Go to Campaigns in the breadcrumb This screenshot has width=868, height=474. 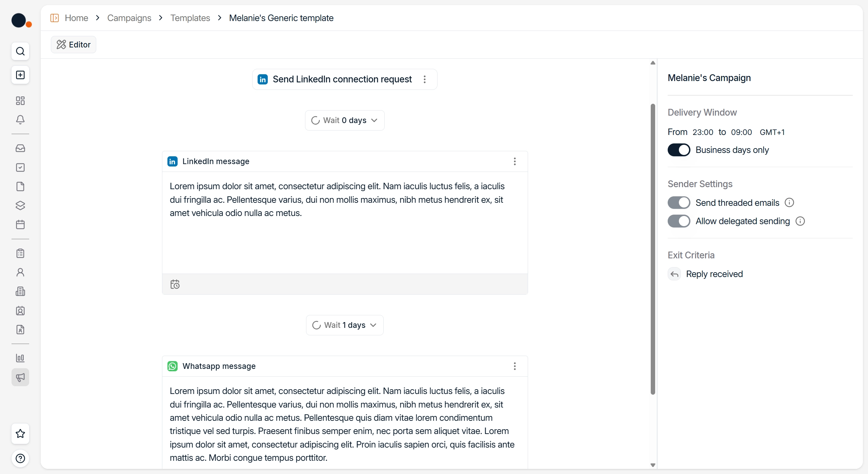[129, 18]
